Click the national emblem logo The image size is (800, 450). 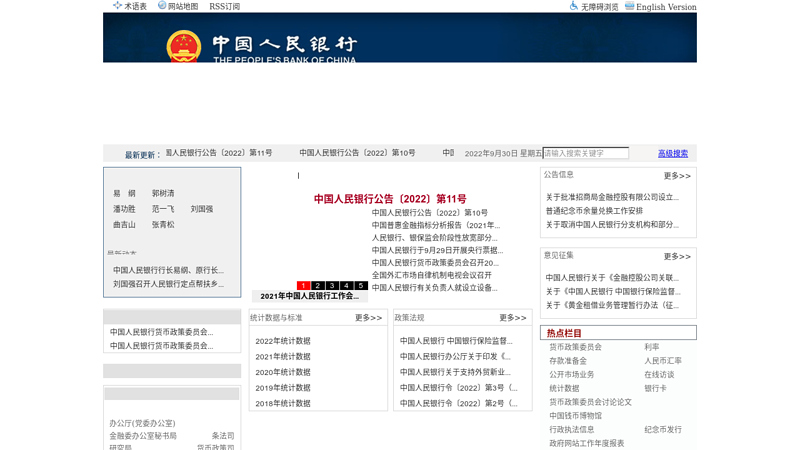point(184,46)
